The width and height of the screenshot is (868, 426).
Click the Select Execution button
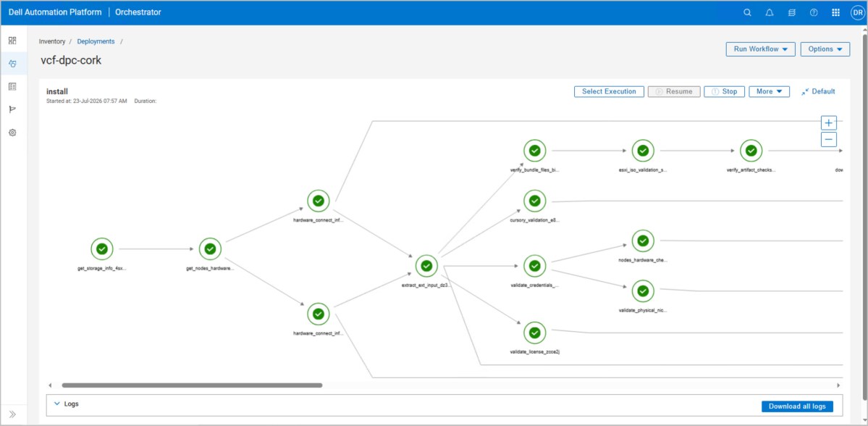click(609, 91)
